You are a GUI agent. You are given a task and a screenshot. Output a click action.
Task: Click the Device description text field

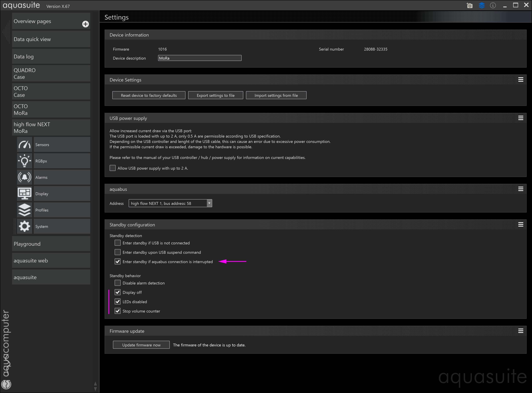(x=199, y=58)
